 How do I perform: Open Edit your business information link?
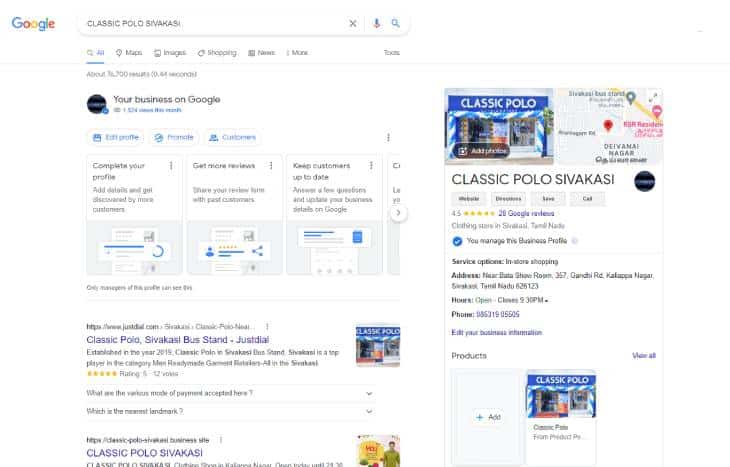pos(497,333)
